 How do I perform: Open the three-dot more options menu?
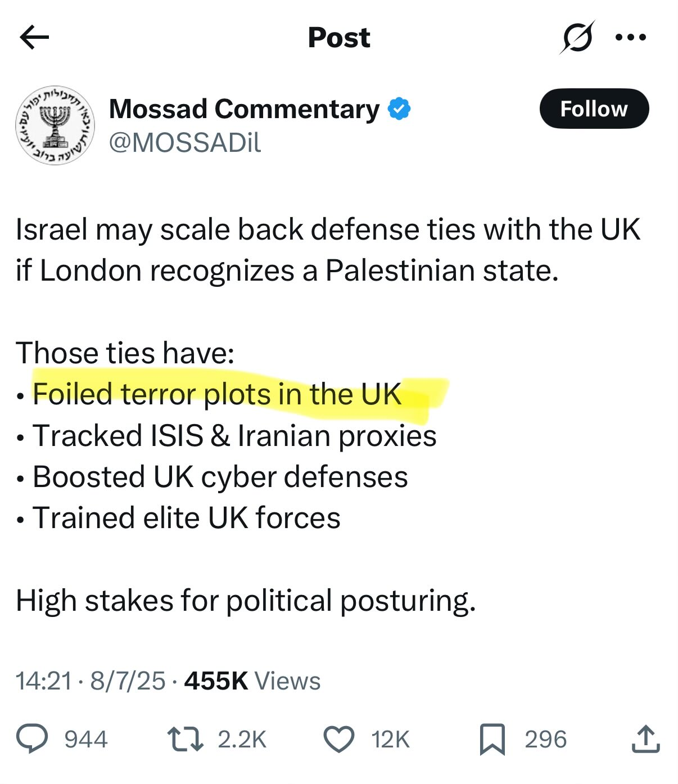pyautogui.click(x=631, y=38)
